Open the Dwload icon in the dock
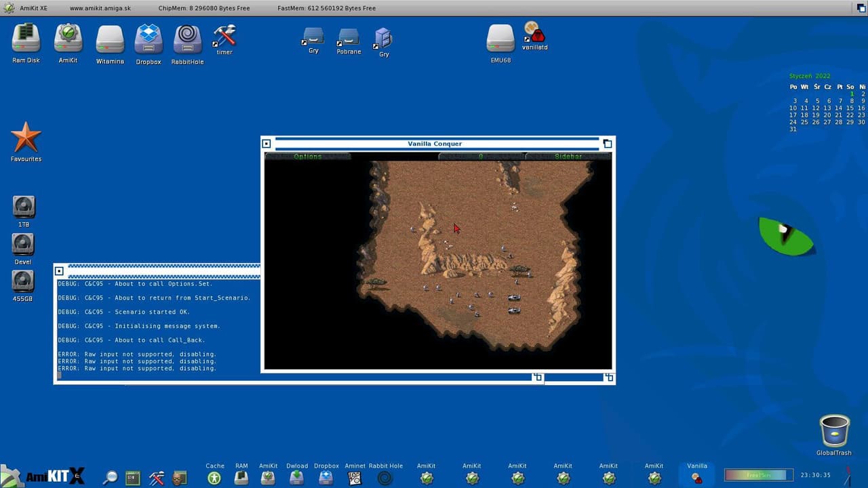This screenshot has width=868, height=488. tap(297, 478)
